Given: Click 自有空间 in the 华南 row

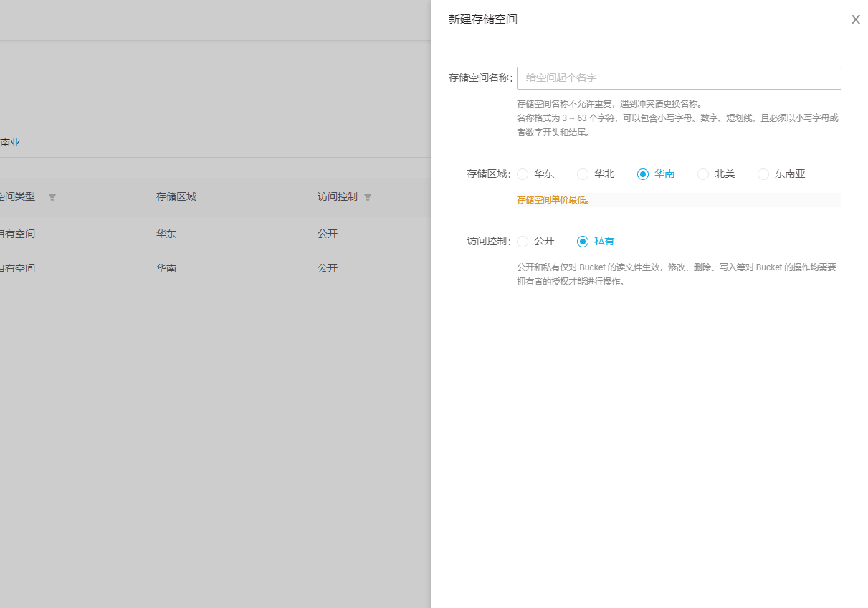Looking at the screenshot, I should [17, 268].
